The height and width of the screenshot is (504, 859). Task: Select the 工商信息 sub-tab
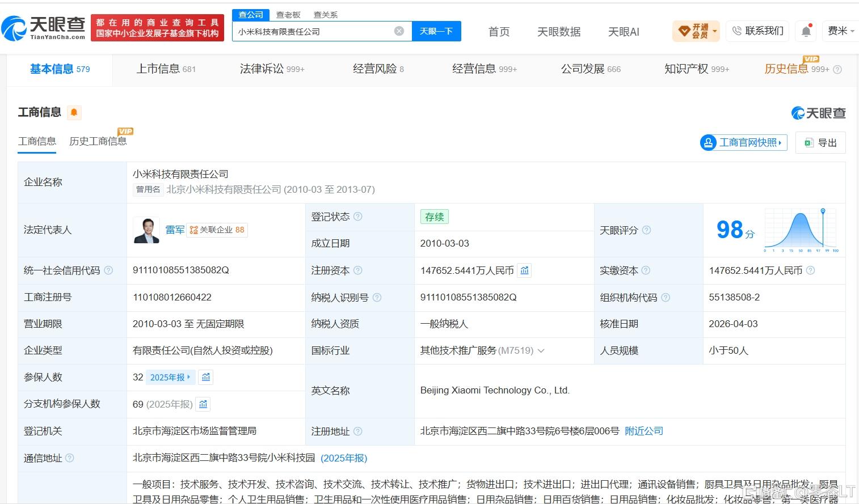tap(37, 141)
